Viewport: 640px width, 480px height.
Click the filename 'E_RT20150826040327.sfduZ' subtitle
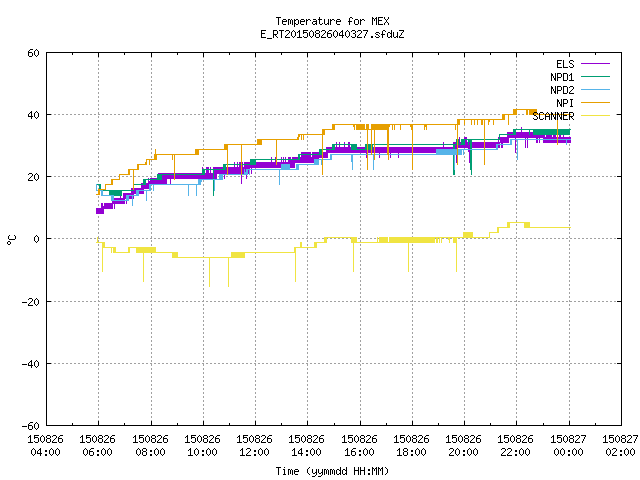332,34
